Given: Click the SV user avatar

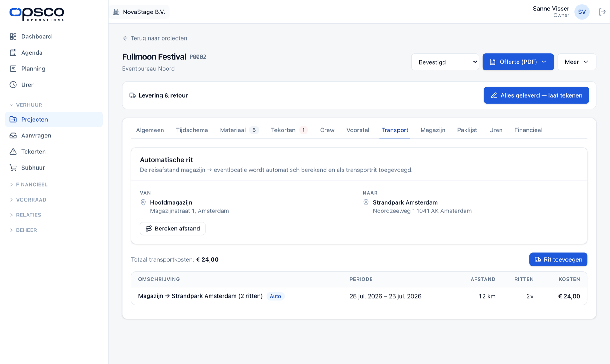Looking at the screenshot, I should [x=582, y=12].
